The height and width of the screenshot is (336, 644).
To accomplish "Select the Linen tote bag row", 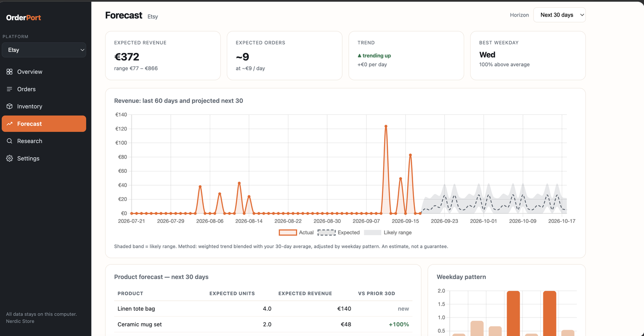I will 263,309.
